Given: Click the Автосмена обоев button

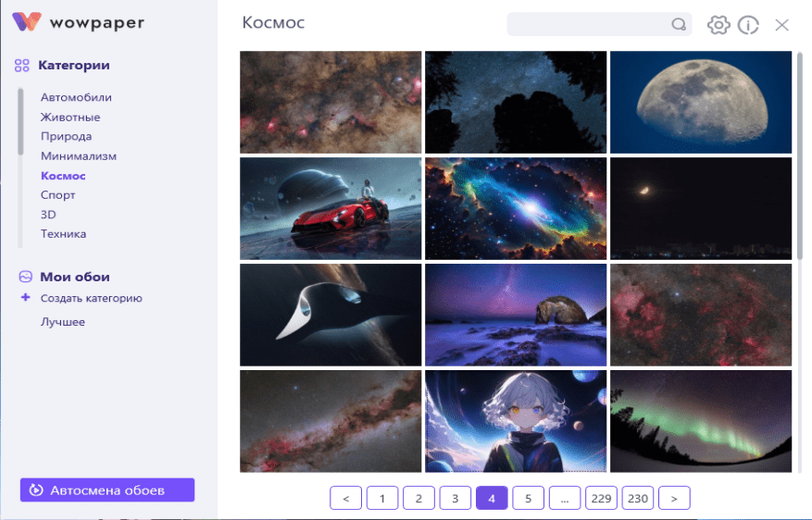Looking at the screenshot, I should click(107, 490).
